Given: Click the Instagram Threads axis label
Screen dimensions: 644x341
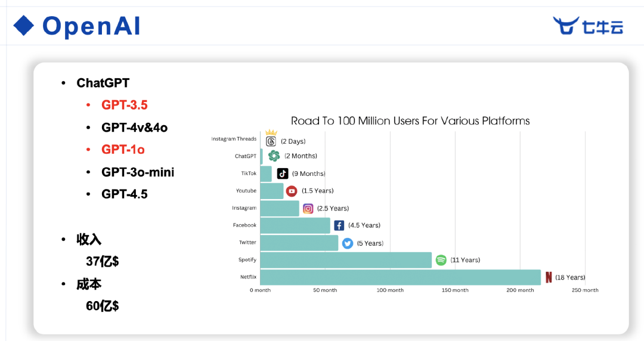Looking at the screenshot, I should (234, 139).
